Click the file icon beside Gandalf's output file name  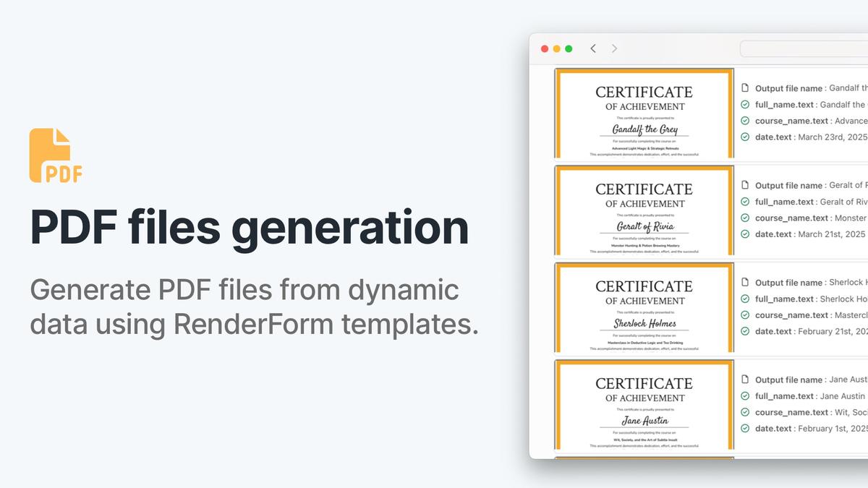744,87
